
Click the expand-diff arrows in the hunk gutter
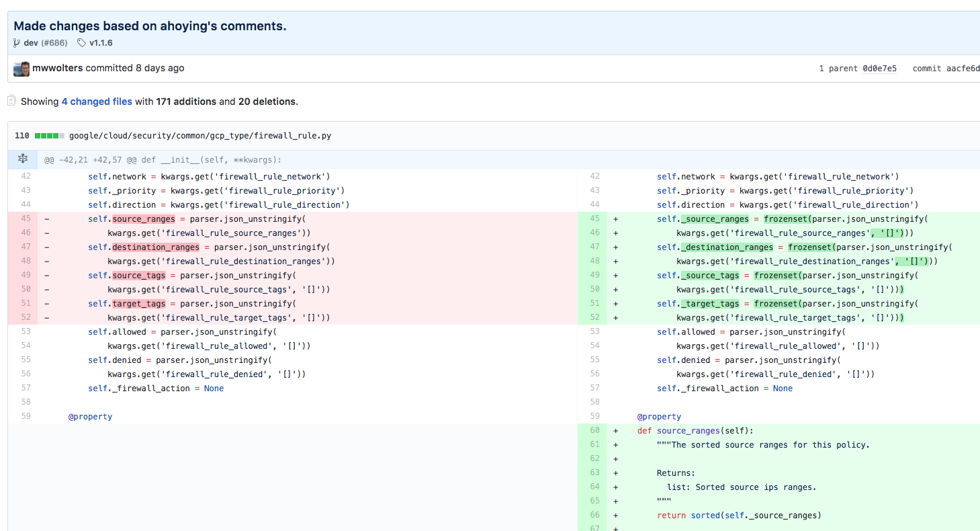23,159
